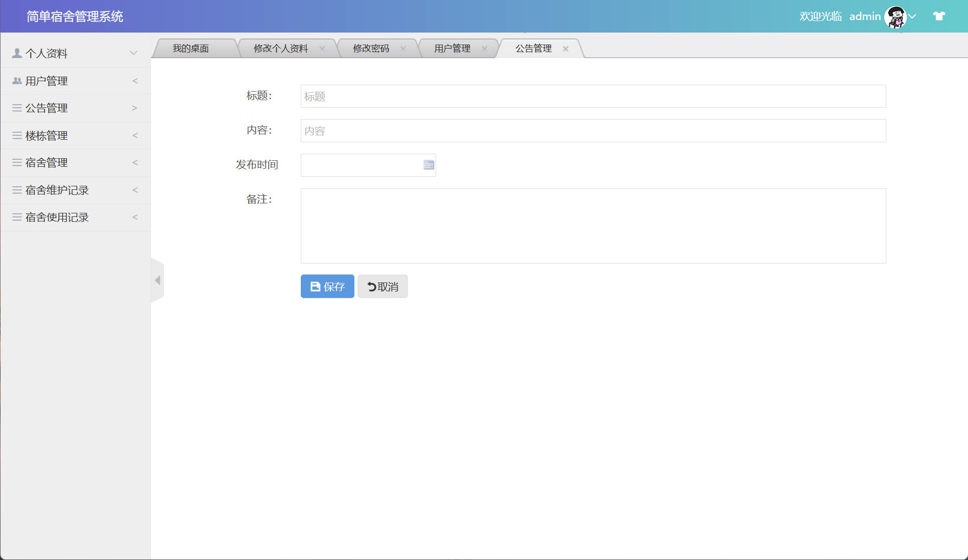Open the calendar picker for 发布时间

click(x=428, y=165)
